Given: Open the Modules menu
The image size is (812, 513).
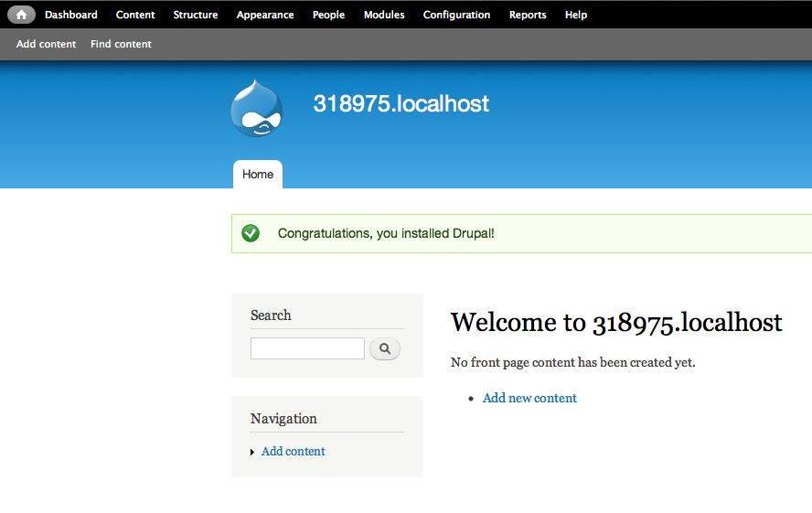Looking at the screenshot, I should [x=384, y=15].
